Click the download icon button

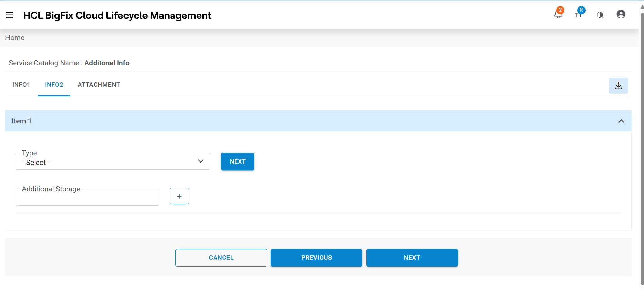[x=618, y=86]
